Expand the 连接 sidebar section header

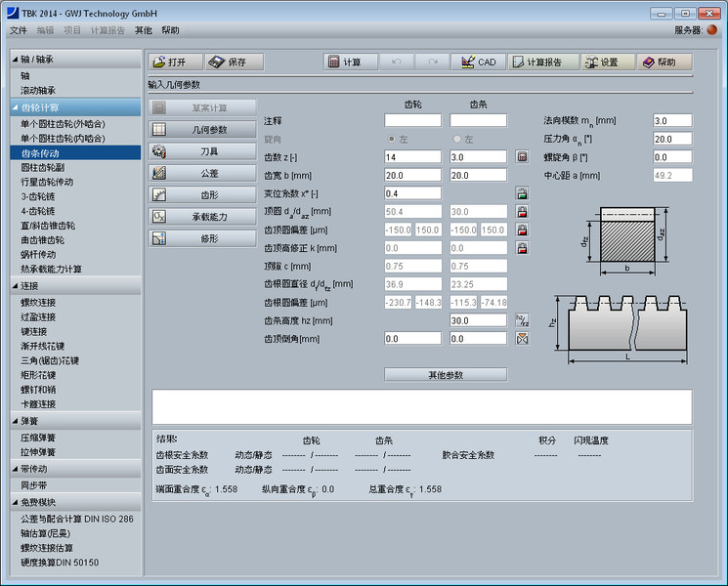pyautogui.click(x=16, y=286)
